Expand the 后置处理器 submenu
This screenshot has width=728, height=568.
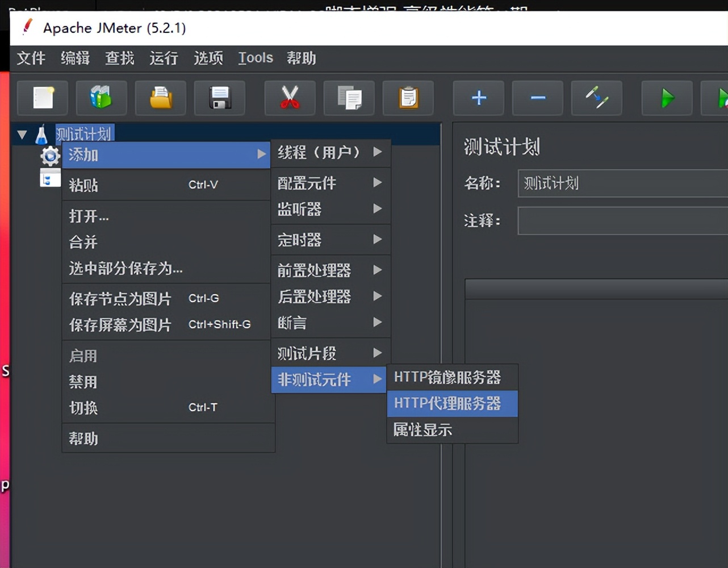tap(330, 296)
